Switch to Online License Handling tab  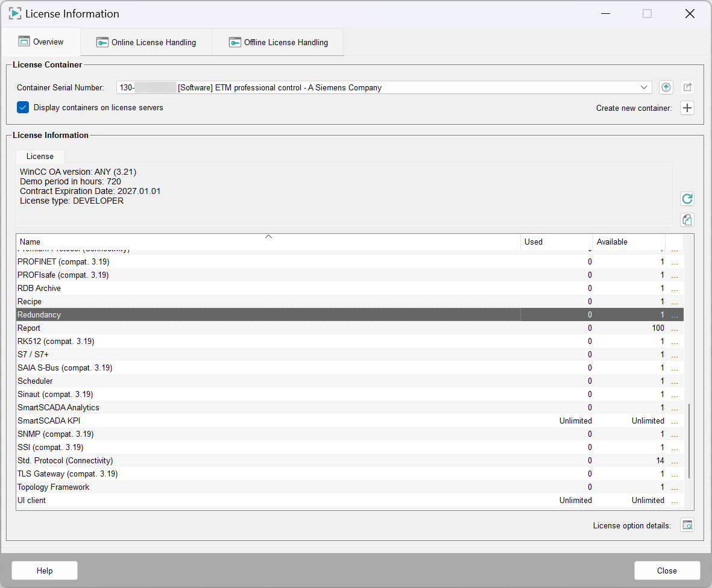[x=146, y=42]
